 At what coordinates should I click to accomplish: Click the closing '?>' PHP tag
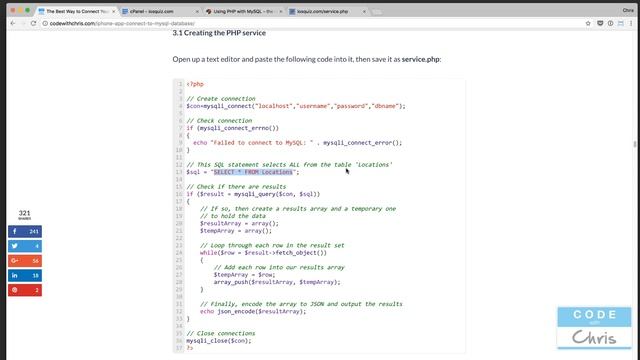(x=190, y=349)
